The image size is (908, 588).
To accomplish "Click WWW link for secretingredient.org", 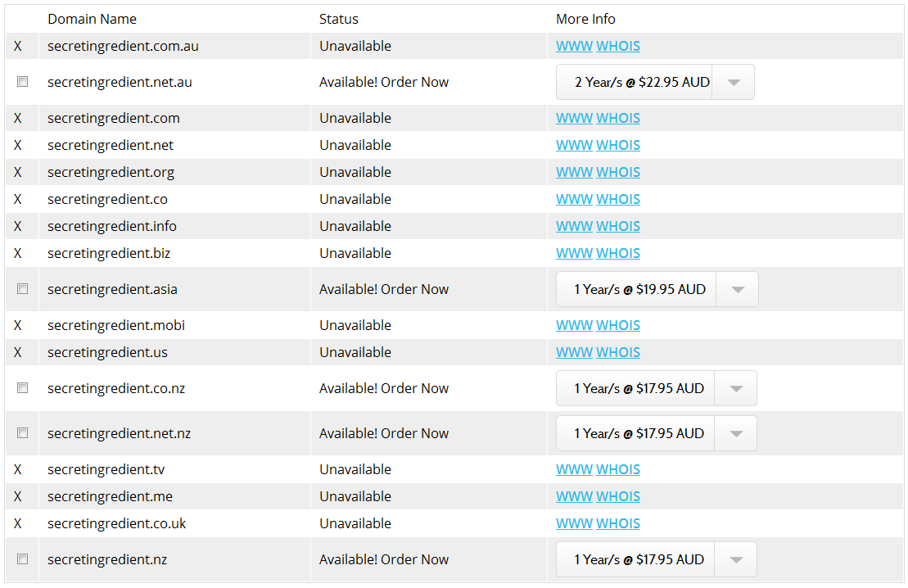I will point(574,173).
